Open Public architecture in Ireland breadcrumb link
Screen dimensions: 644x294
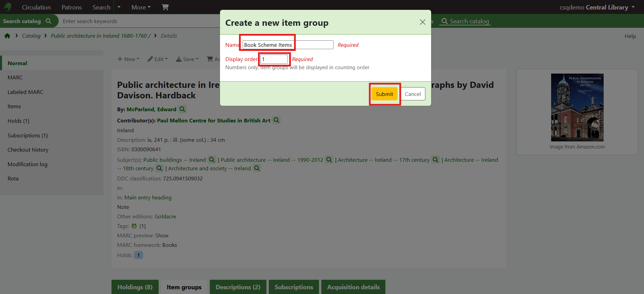[x=101, y=36]
